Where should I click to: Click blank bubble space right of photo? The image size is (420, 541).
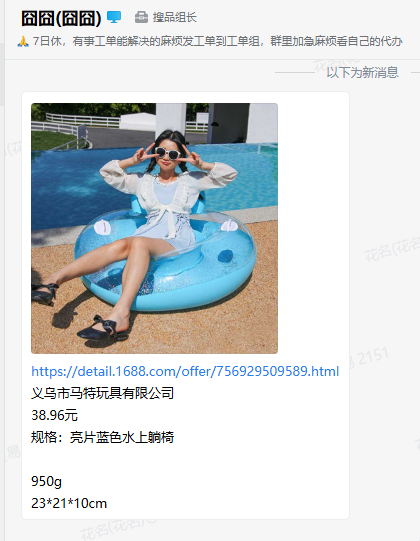coord(312,228)
